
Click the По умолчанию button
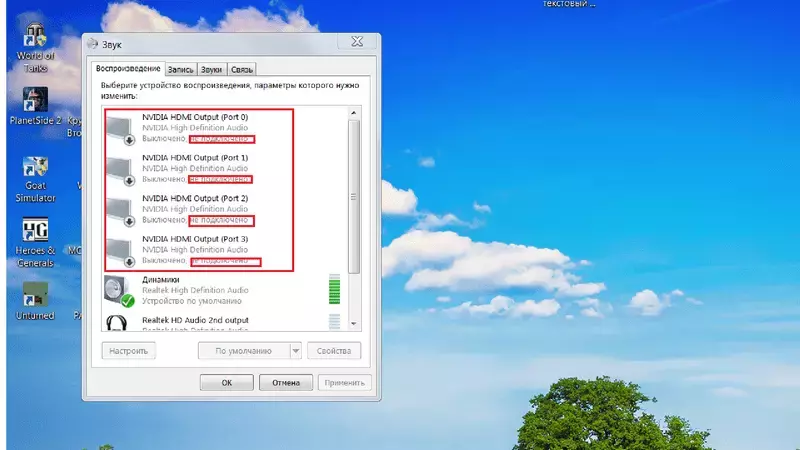(244, 351)
